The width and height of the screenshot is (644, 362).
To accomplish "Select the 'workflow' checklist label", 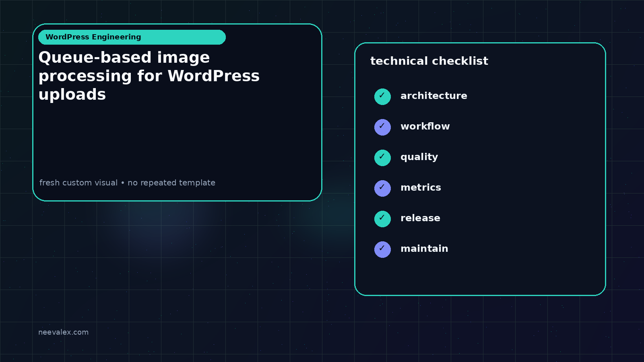I will pos(425,126).
